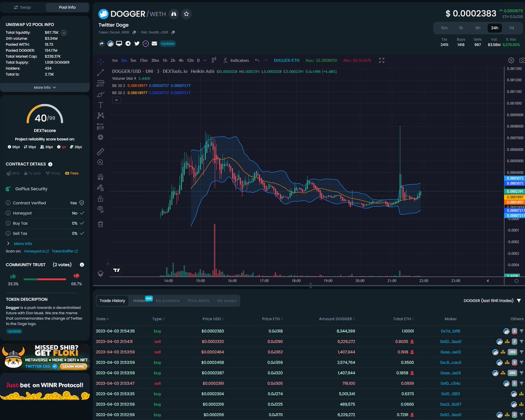The height and width of the screenshot is (420, 525).
Task: Collapse the indicator legend with chevron
Action: tap(117, 100)
